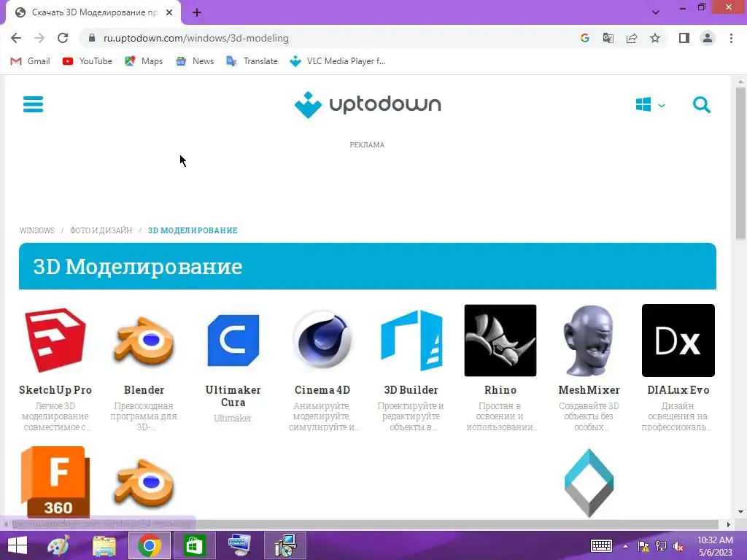Image resolution: width=747 pixels, height=560 pixels.
Task: Open Chrome three-dot menu
Action: click(x=731, y=38)
